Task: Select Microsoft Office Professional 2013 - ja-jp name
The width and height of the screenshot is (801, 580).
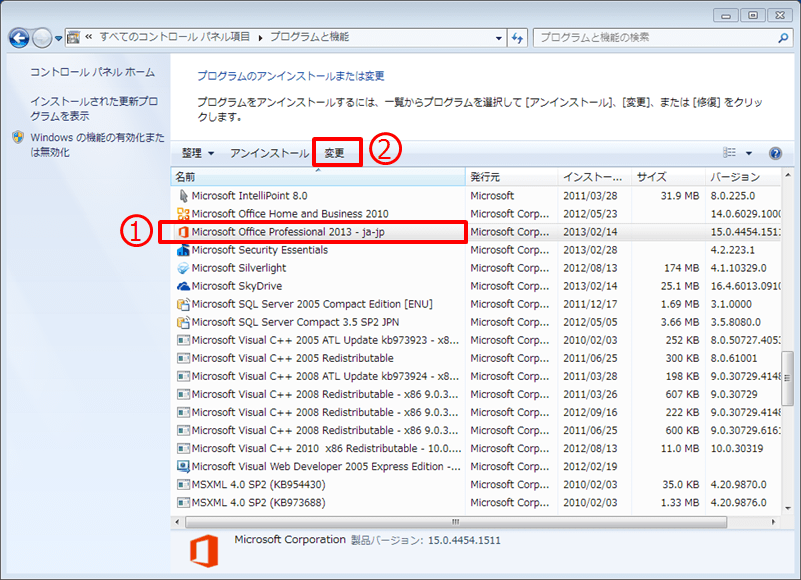Action: [x=288, y=232]
